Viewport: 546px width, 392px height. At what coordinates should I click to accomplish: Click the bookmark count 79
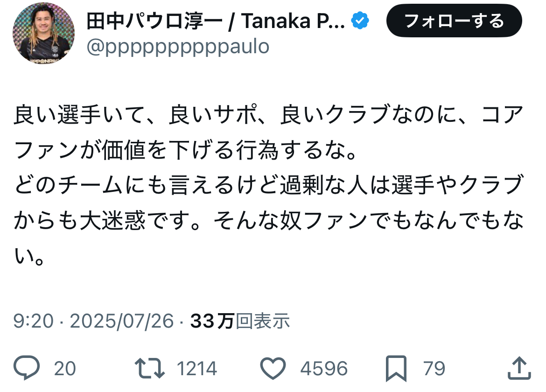coord(434,369)
